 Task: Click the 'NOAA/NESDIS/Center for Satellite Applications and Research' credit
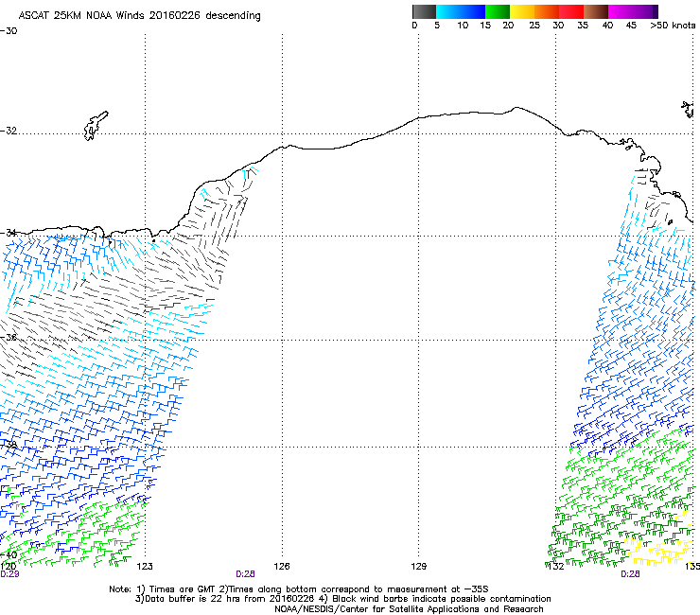(409, 609)
